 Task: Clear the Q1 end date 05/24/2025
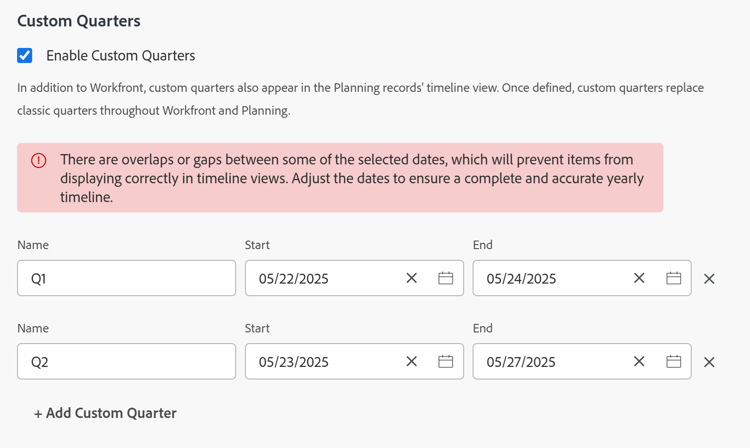640,278
